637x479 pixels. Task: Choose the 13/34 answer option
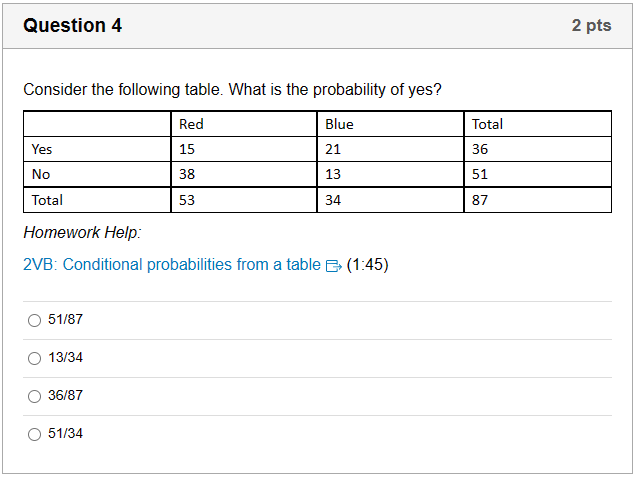click(x=35, y=358)
